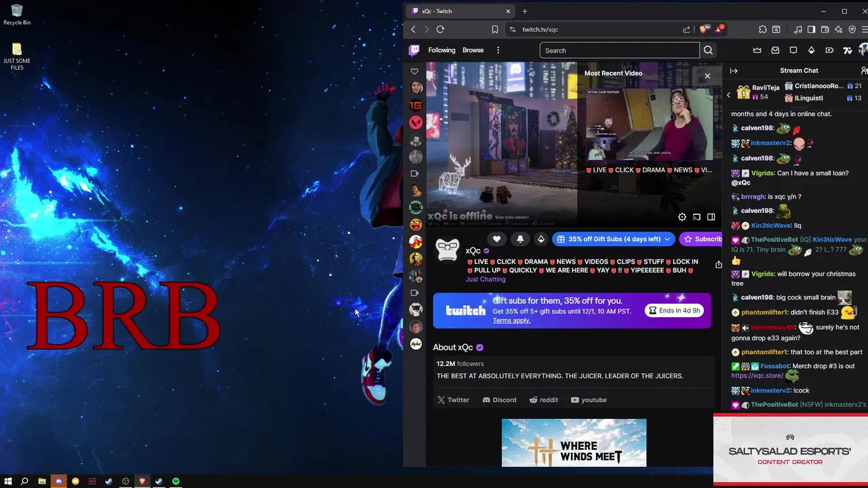Open player settings gear icon
868x488 pixels.
(x=682, y=217)
